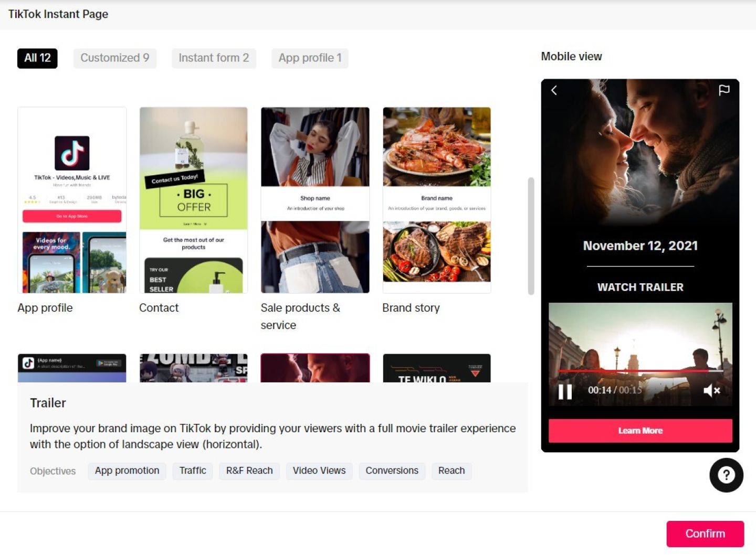This screenshot has width=756, height=555.
Task: Select the Sale products & service template
Action: click(x=315, y=200)
